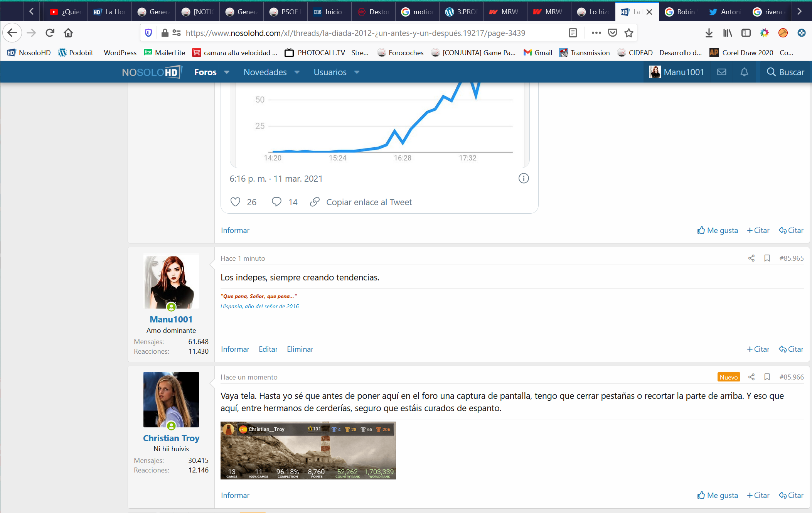
Task: Open the downloads arrow panel
Action: coord(709,33)
